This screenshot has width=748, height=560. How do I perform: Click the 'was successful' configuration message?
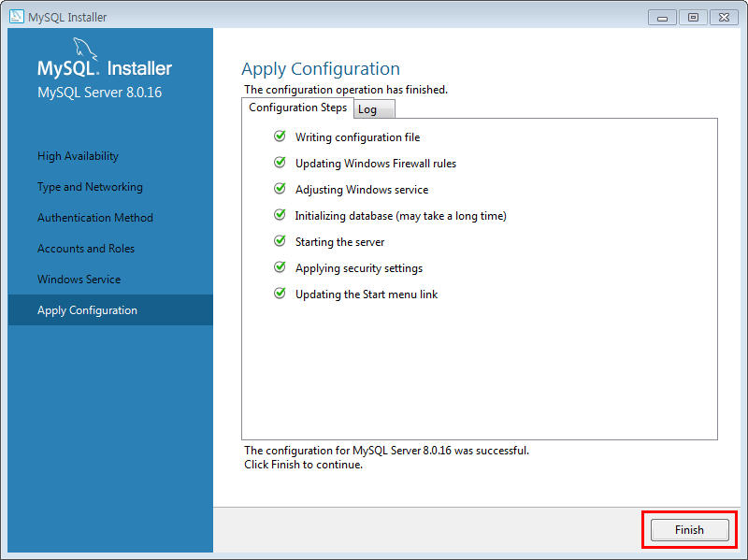click(386, 451)
